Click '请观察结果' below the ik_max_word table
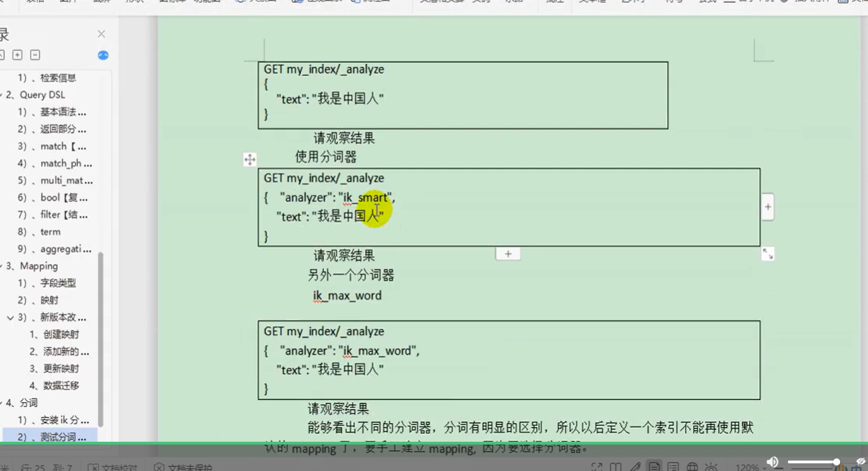 click(339, 409)
